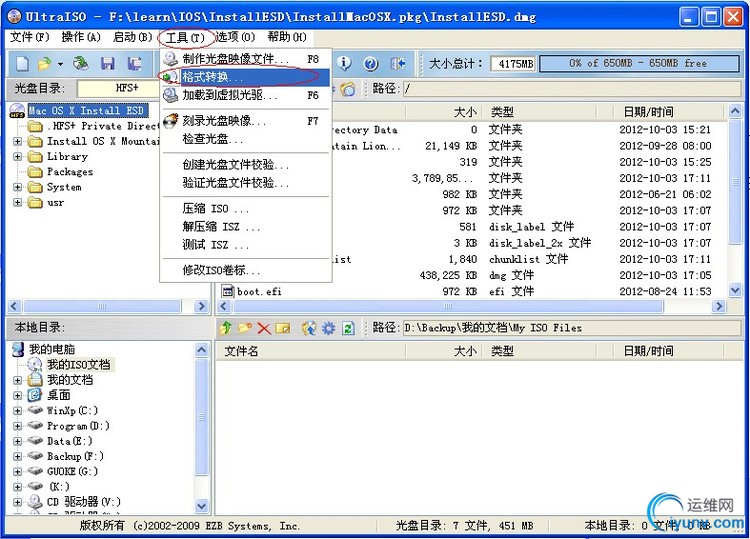Click the Set default ISO folder icon

309,328
